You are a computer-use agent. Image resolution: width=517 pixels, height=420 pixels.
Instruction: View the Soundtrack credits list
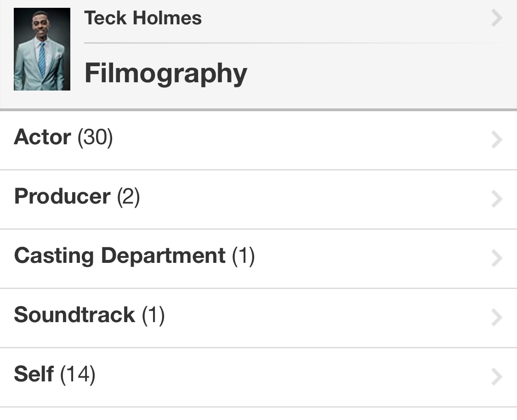[258, 318]
